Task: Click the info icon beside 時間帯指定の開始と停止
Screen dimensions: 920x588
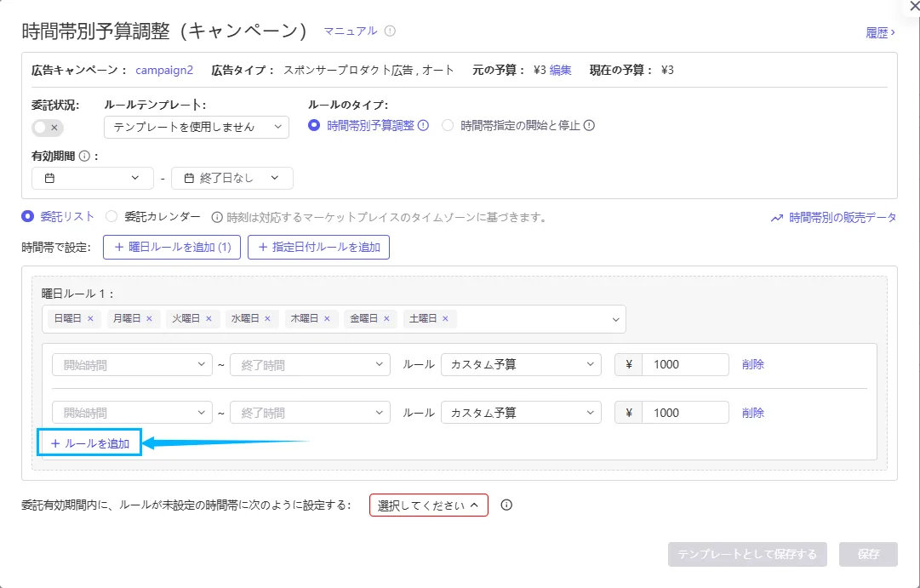Action: [x=589, y=126]
